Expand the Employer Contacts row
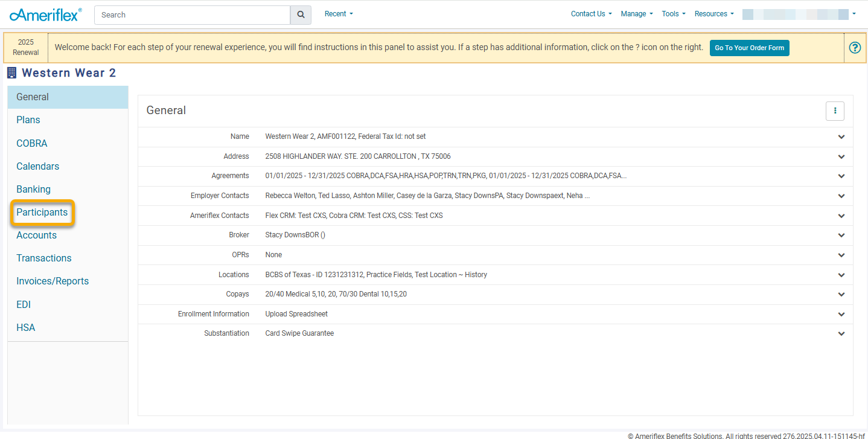 [841, 196]
